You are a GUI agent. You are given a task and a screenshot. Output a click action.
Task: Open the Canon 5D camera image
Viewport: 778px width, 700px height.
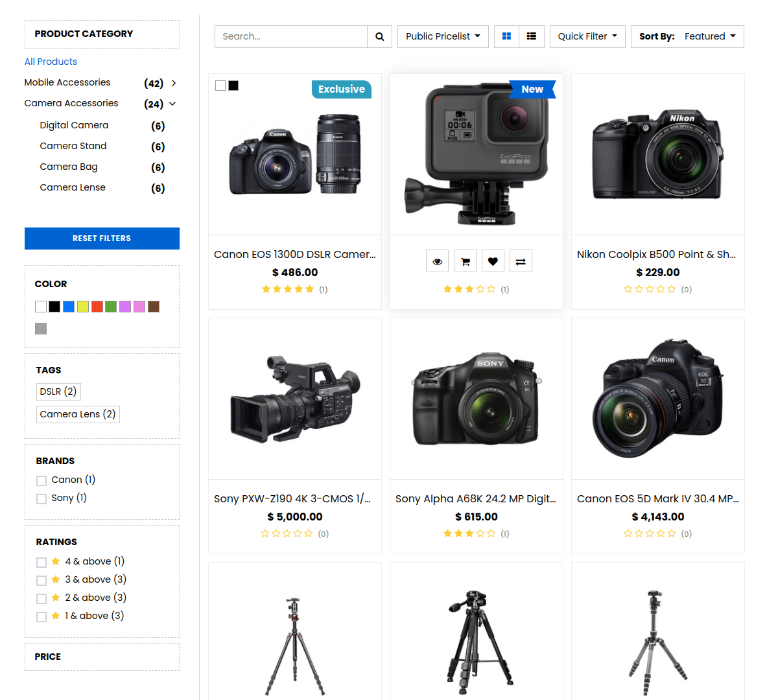[658, 399]
